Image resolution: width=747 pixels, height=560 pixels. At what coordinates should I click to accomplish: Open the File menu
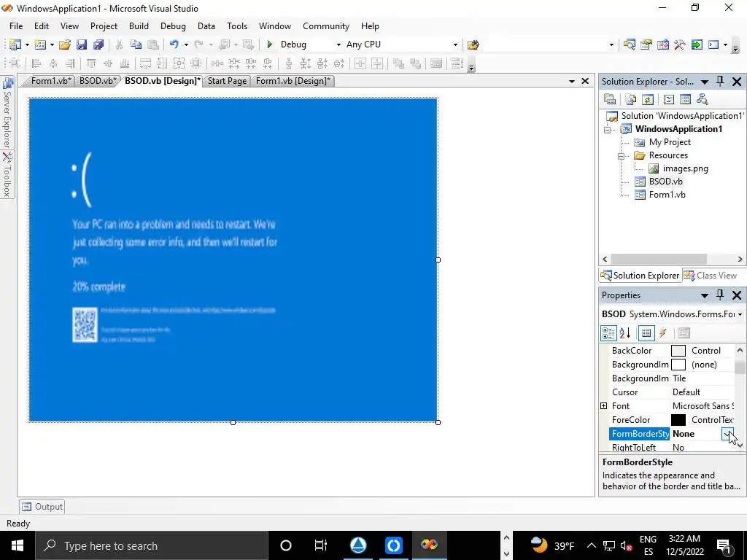click(x=16, y=26)
